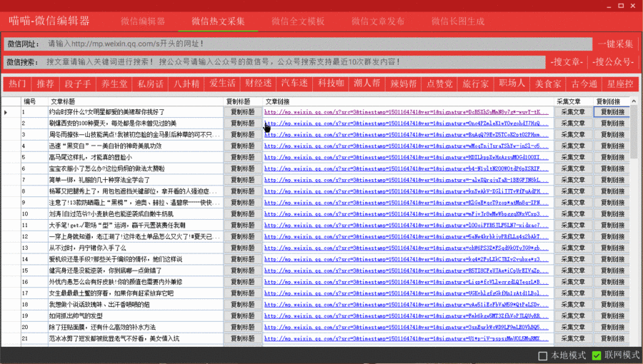Click 复制标题 for row 5
643x364 pixels.
[243, 157]
